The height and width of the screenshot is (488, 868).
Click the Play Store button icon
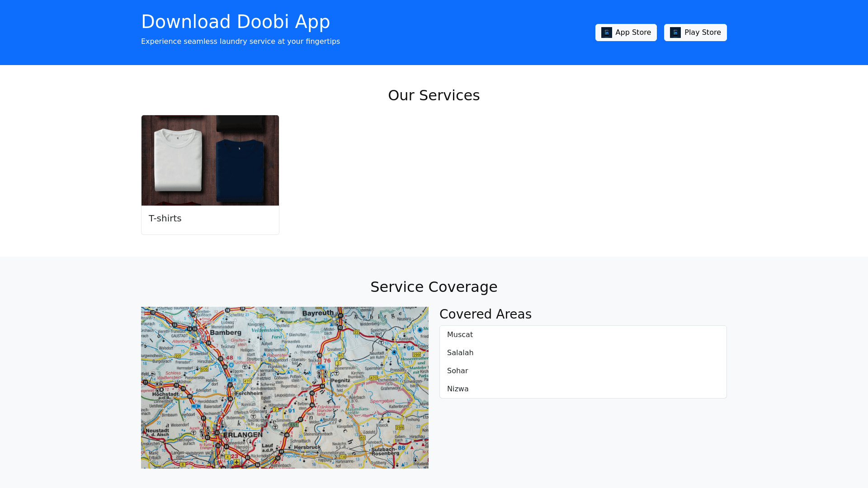tap(675, 33)
